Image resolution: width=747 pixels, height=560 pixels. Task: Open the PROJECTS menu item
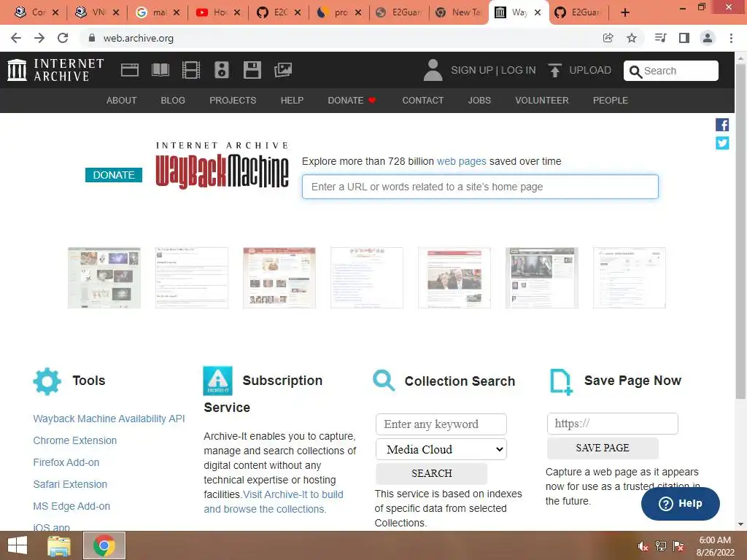233,101
